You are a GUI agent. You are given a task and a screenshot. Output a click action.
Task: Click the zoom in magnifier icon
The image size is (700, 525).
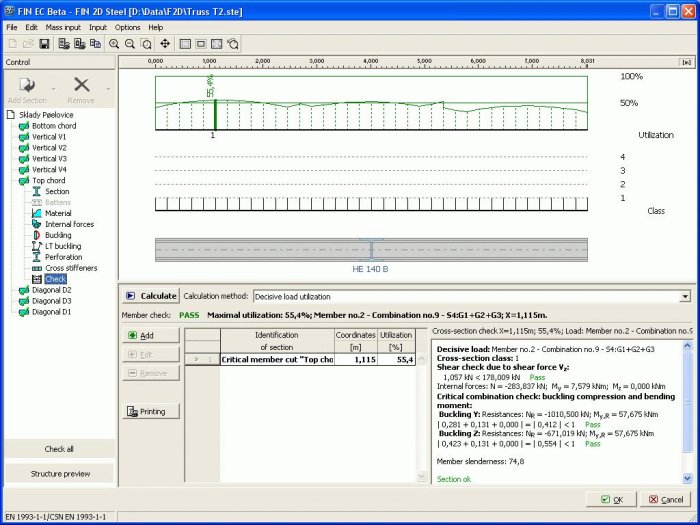click(115, 44)
